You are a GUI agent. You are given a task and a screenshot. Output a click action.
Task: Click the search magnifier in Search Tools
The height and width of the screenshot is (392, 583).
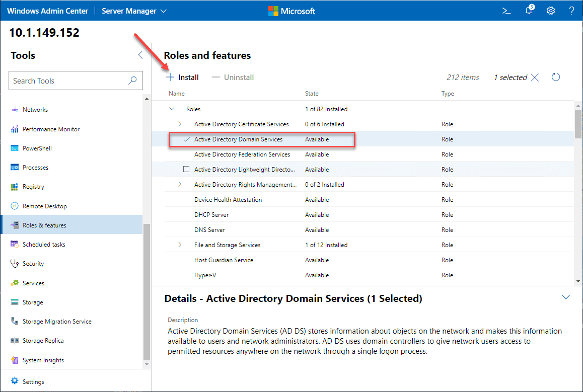point(132,81)
